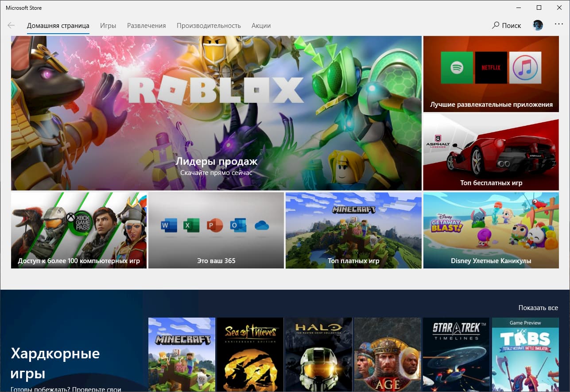Open the Домашняя страница tab
This screenshot has width=570, height=392.
(58, 26)
